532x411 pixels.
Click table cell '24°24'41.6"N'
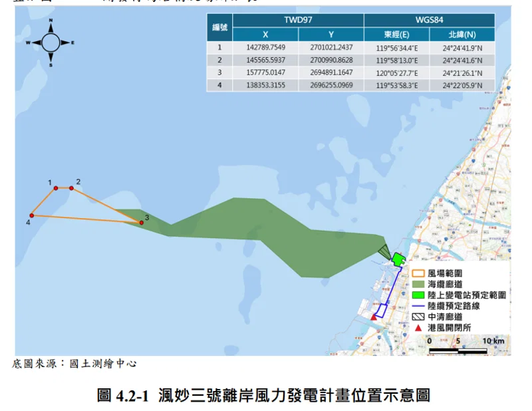click(x=462, y=61)
